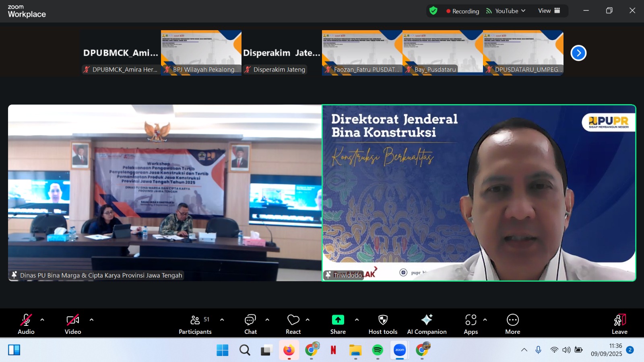Open the View layout menu
Viewport: 644px width, 362px height.
tap(549, 11)
